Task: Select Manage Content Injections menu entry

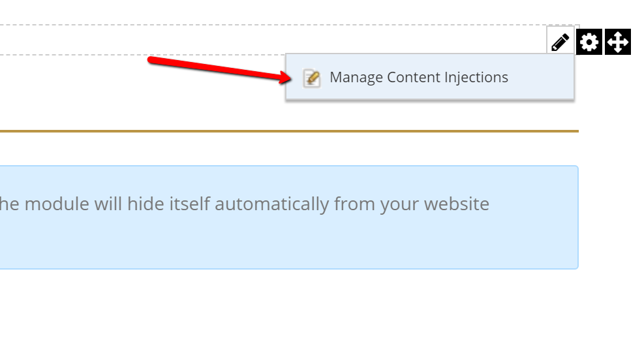Action: click(x=430, y=77)
